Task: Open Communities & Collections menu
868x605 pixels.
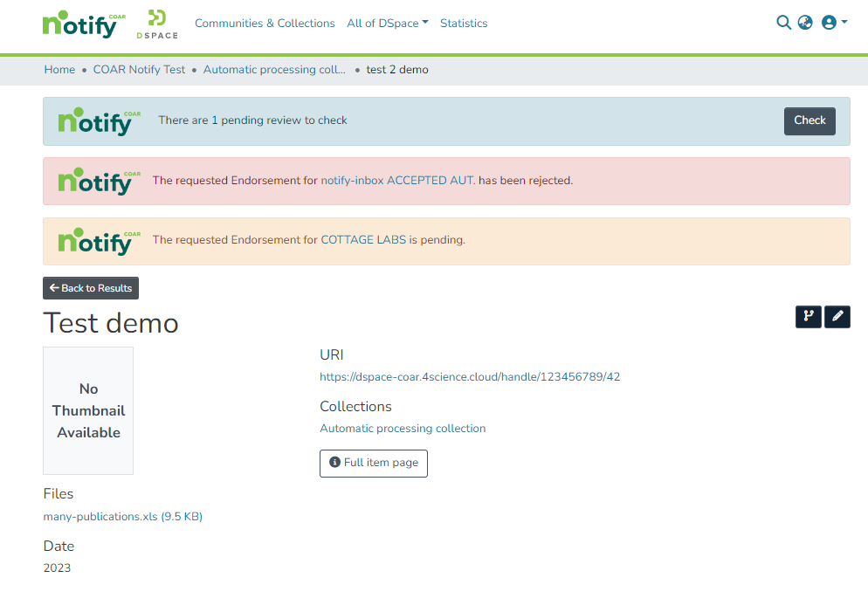Action: pos(265,24)
